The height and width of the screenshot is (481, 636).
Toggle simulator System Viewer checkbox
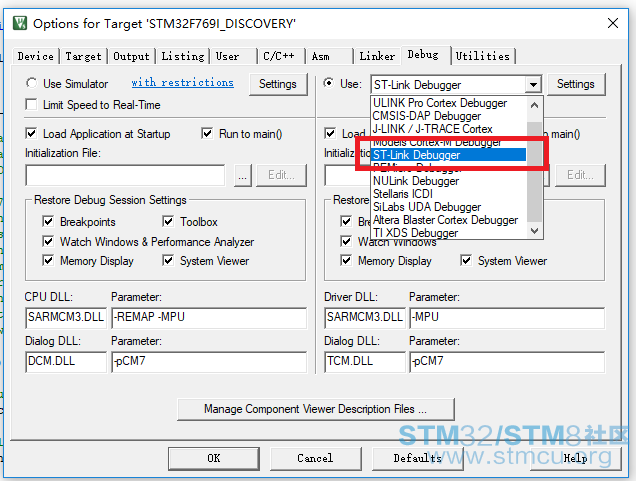tap(168, 260)
